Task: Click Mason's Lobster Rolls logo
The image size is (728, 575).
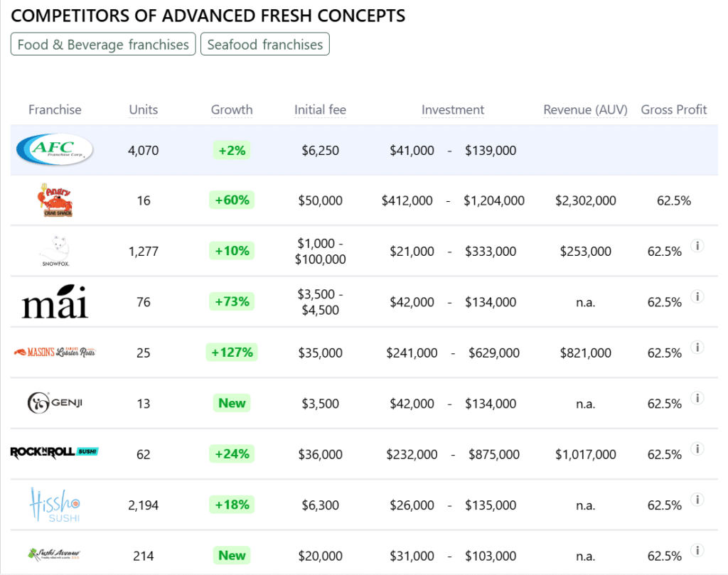Action: coord(55,353)
